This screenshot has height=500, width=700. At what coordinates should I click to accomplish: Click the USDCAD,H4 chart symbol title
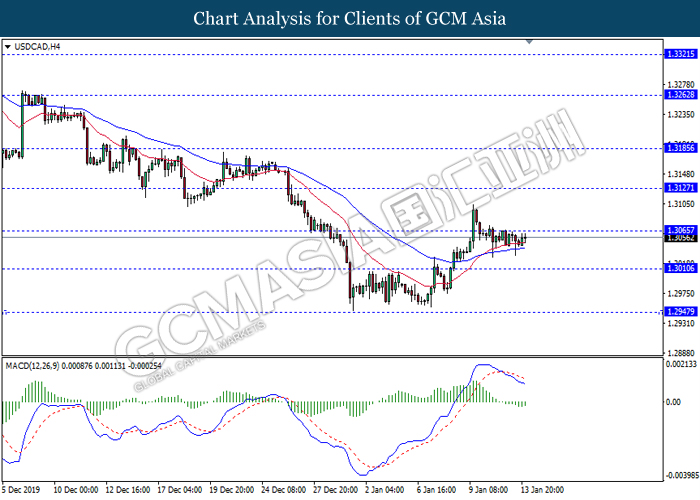(38, 47)
